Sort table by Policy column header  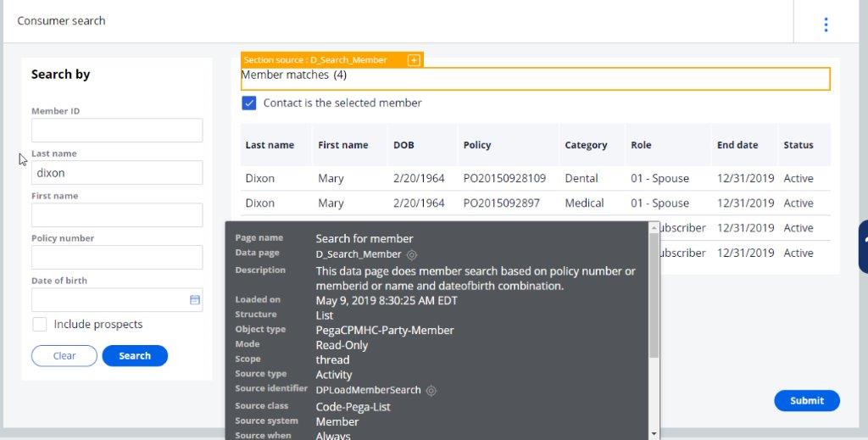pyautogui.click(x=477, y=145)
